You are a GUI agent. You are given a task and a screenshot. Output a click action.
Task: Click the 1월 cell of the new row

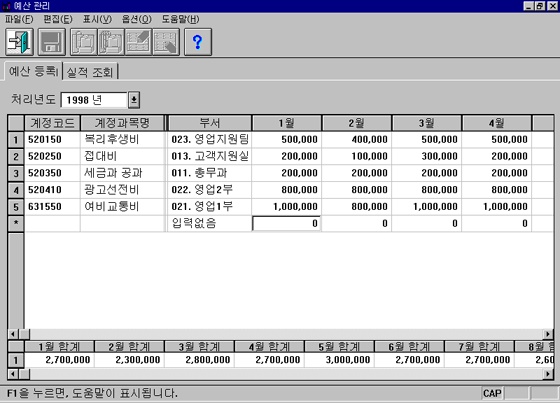pos(287,223)
